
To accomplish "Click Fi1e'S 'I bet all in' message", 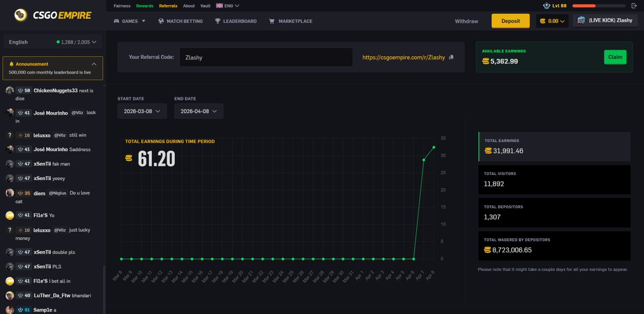I will coord(61,281).
